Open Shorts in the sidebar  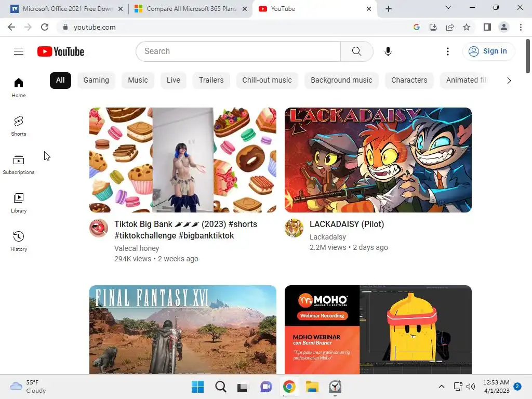(x=19, y=126)
